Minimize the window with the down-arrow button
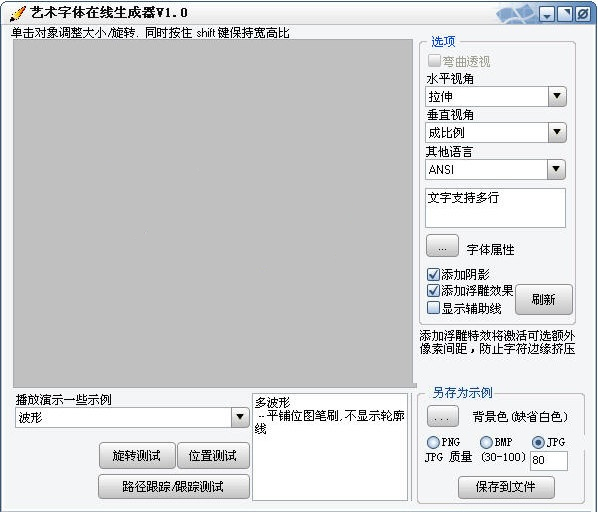 click(x=547, y=15)
